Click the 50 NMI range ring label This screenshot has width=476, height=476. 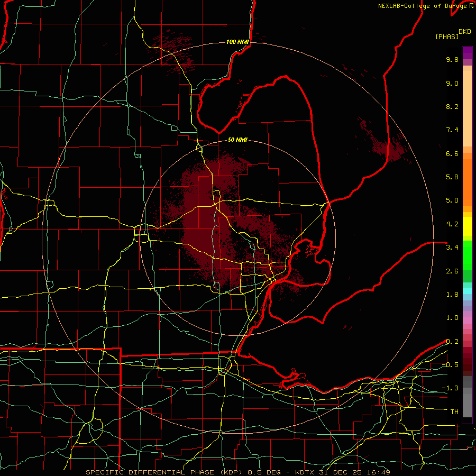pos(237,140)
